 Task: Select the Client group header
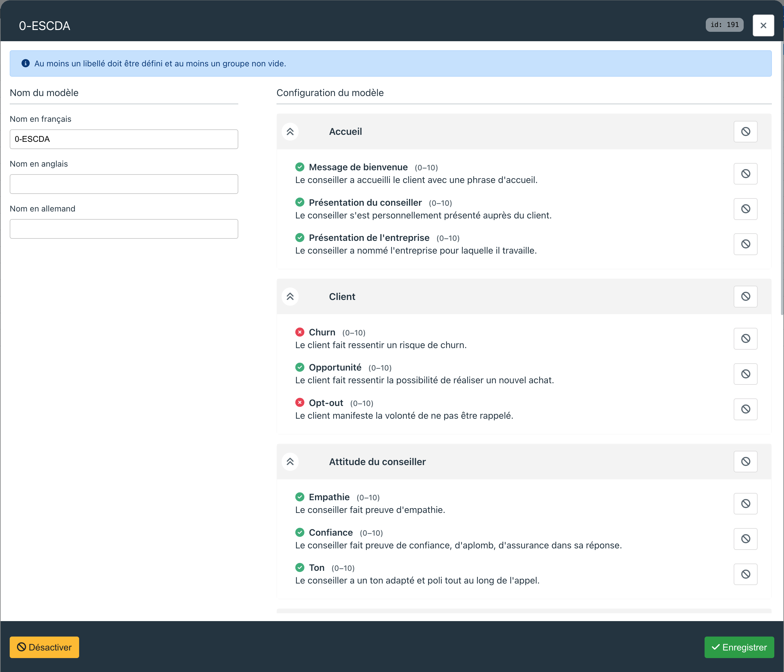(x=342, y=297)
